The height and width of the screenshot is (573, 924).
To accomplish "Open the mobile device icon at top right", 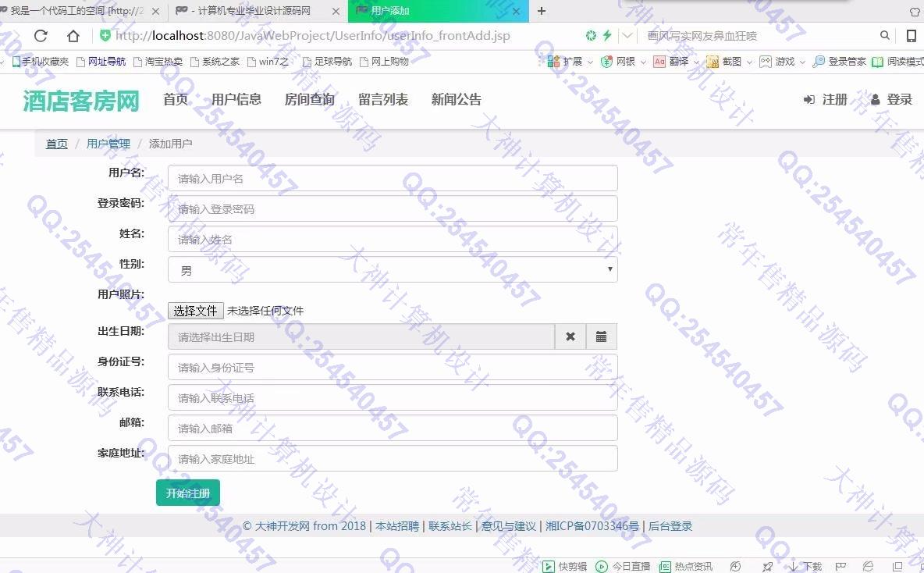I will click(x=911, y=36).
